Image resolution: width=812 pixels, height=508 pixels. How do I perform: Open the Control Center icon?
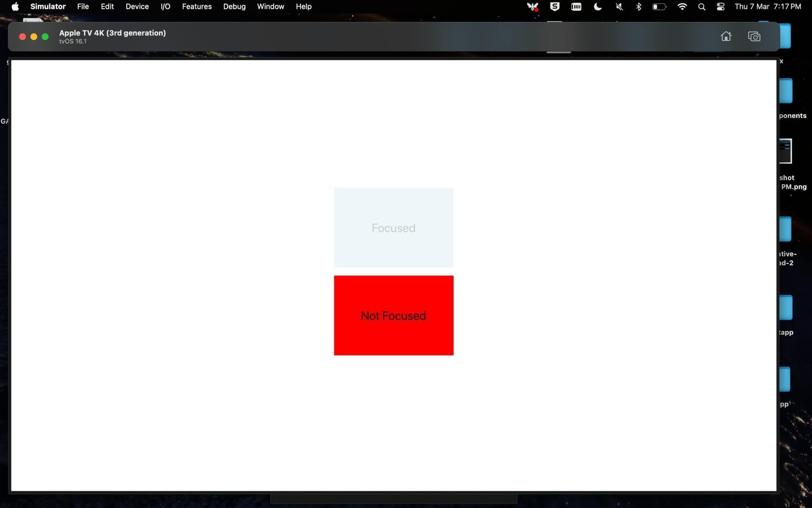(x=721, y=7)
